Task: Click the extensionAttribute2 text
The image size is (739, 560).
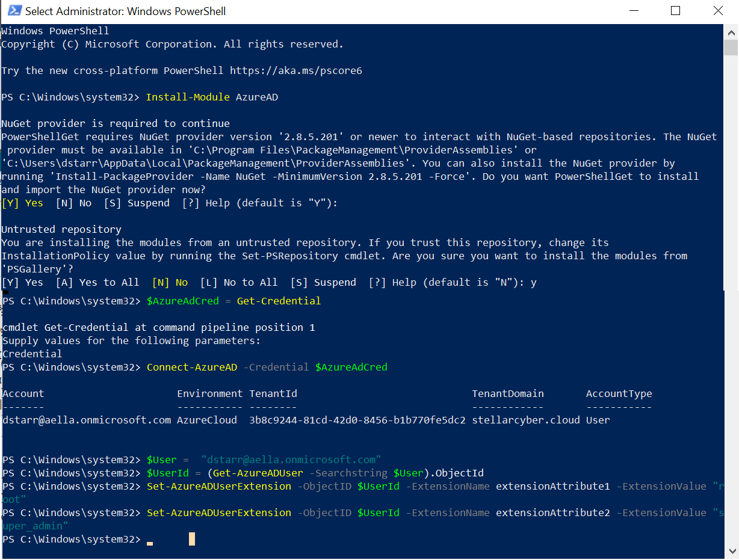Action: coord(552,512)
